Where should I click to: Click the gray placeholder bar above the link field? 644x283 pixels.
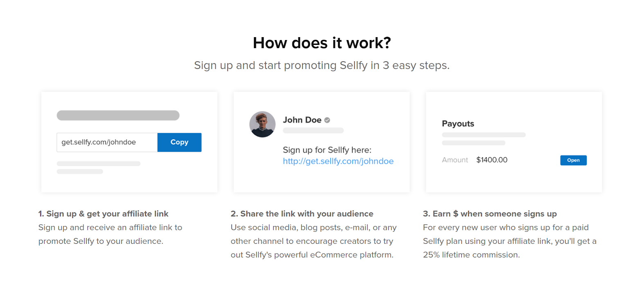click(118, 115)
